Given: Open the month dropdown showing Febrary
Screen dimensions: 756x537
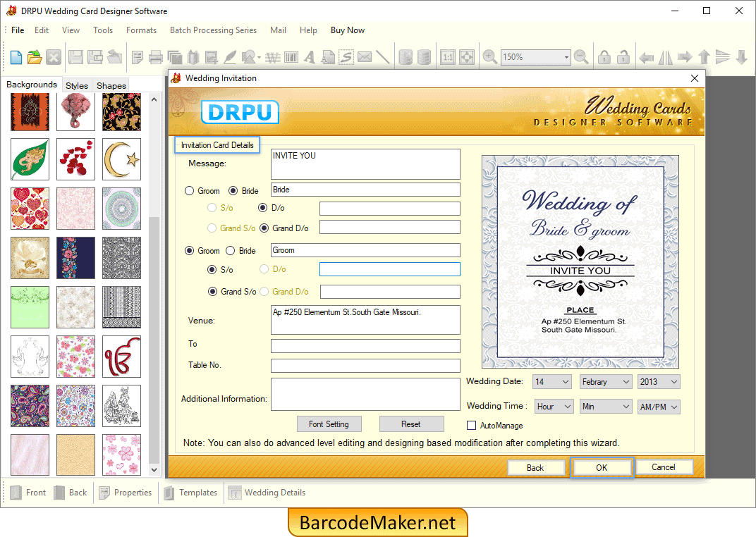Looking at the screenshot, I should point(606,381).
